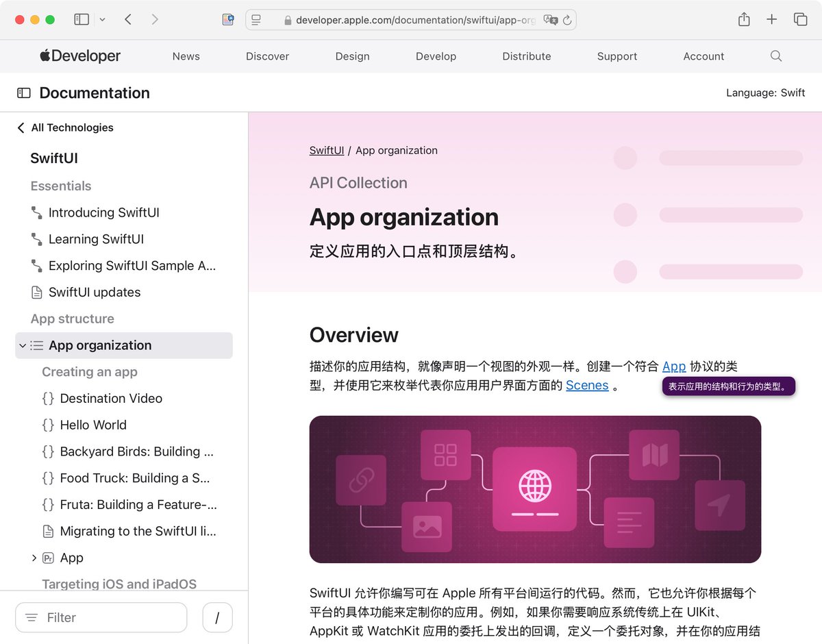Open Destination Video sample code

111,399
